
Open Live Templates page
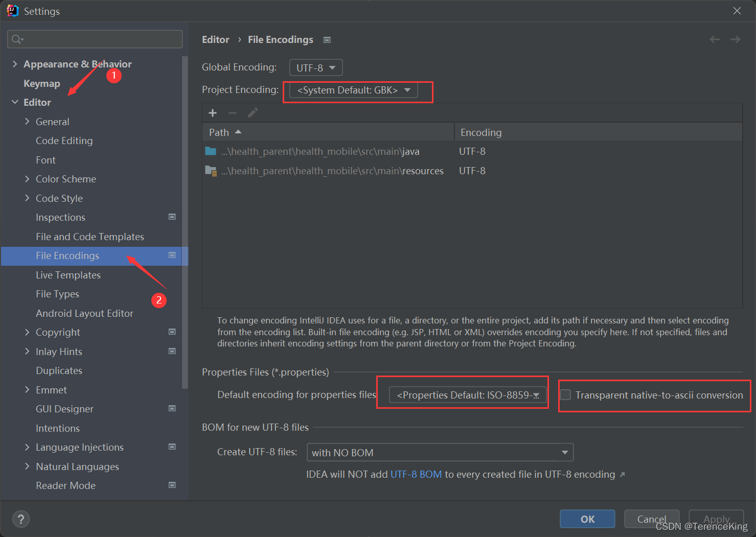tap(68, 275)
